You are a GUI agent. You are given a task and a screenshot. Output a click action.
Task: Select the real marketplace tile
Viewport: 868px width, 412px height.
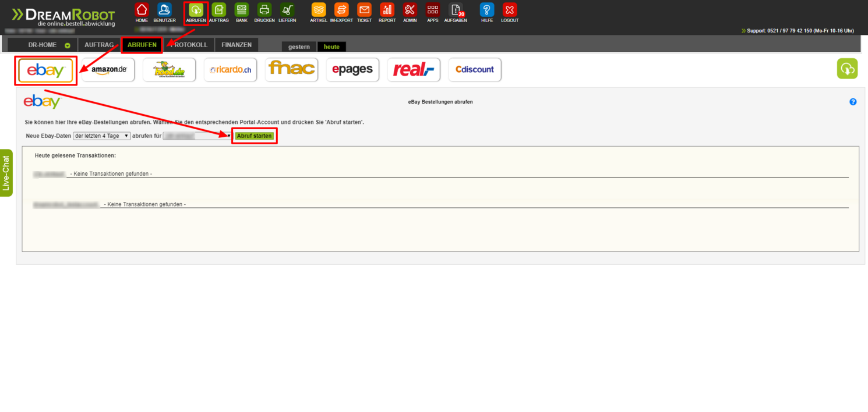414,70
